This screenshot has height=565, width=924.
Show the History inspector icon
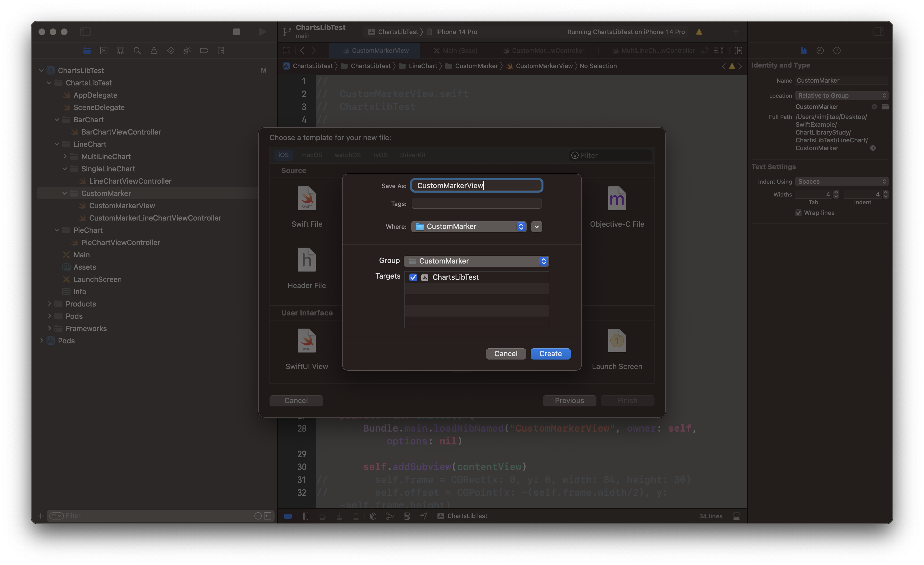[820, 51]
